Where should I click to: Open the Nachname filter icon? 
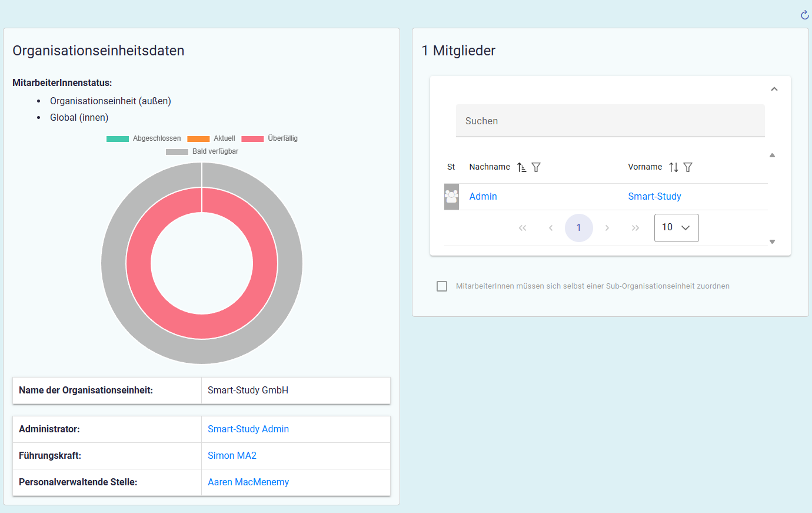pyautogui.click(x=536, y=167)
